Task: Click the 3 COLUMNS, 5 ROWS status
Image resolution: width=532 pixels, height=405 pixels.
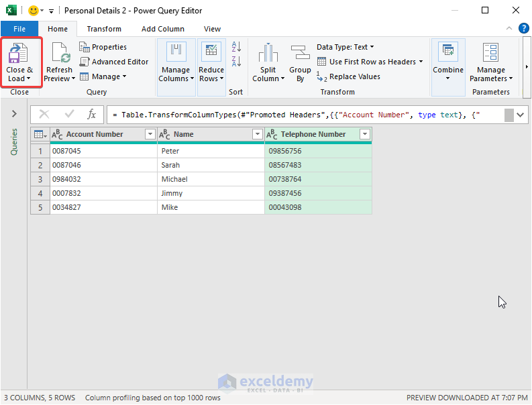Action: tap(40, 398)
